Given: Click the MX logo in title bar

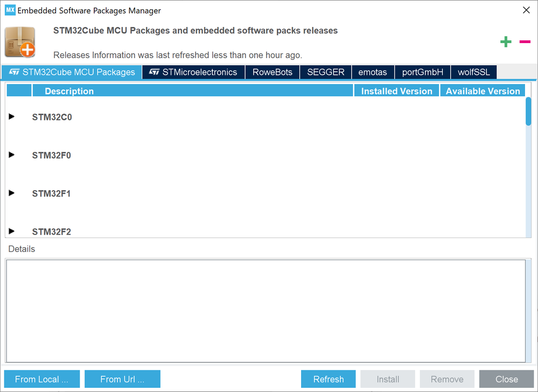Looking at the screenshot, I should [x=10, y=10].
